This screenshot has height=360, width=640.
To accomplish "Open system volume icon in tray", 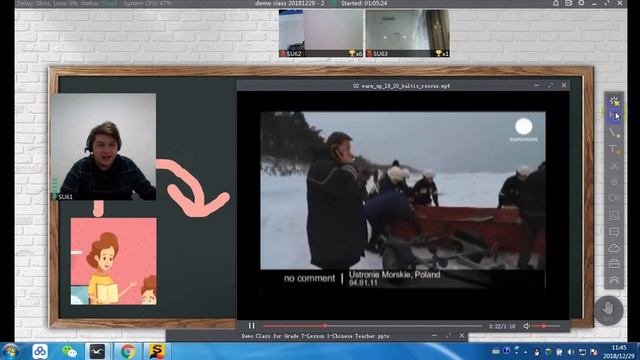I will 571,351.
